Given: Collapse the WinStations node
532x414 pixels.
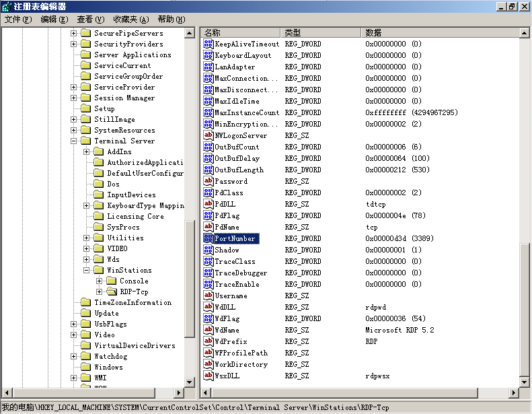Looking at the screenshot, I should (x=87, y=270).
